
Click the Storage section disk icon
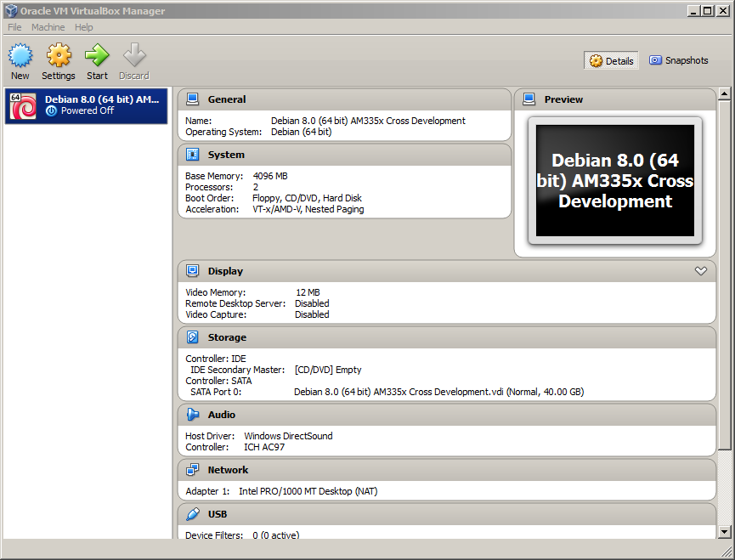coord(193,337)
